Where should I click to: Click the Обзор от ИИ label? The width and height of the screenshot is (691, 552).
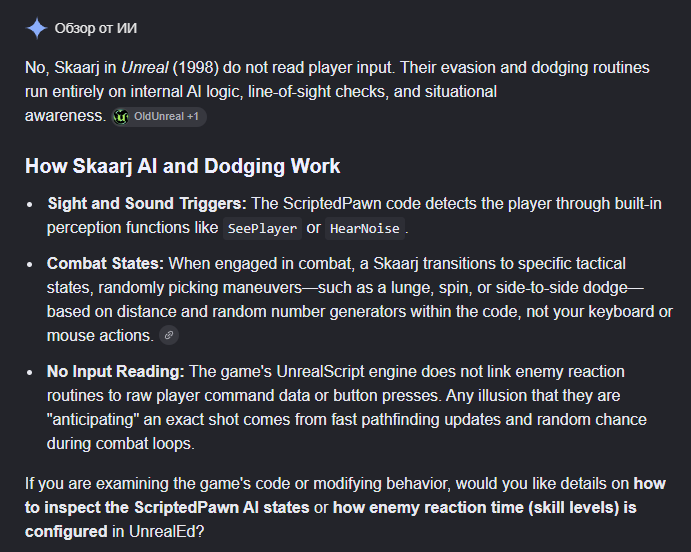[96, 28]
